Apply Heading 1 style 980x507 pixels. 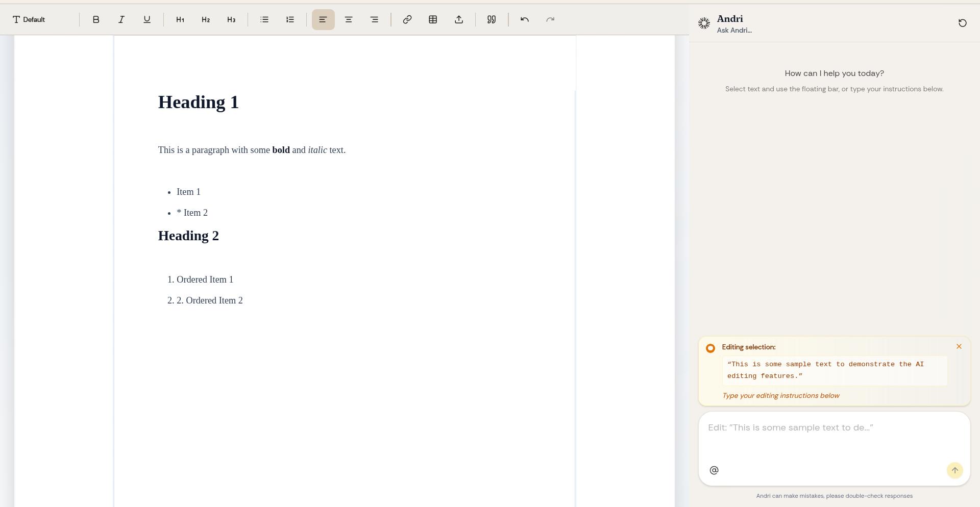(180, 19)
